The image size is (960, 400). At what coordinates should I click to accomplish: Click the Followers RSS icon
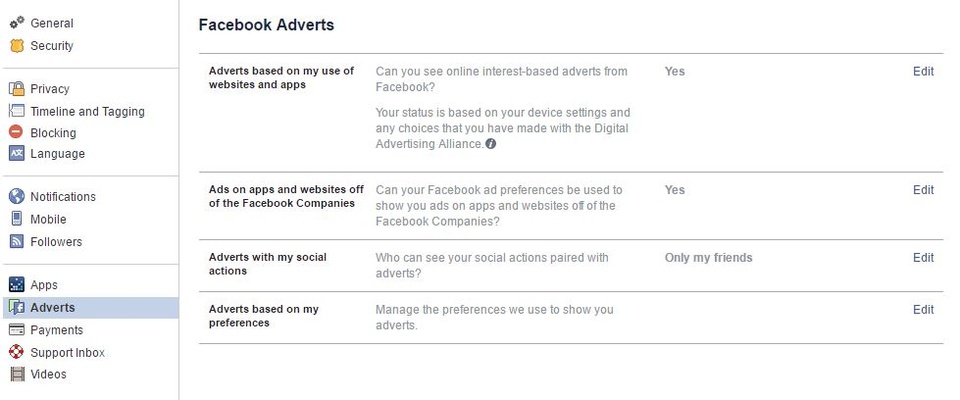click(16, 241)
